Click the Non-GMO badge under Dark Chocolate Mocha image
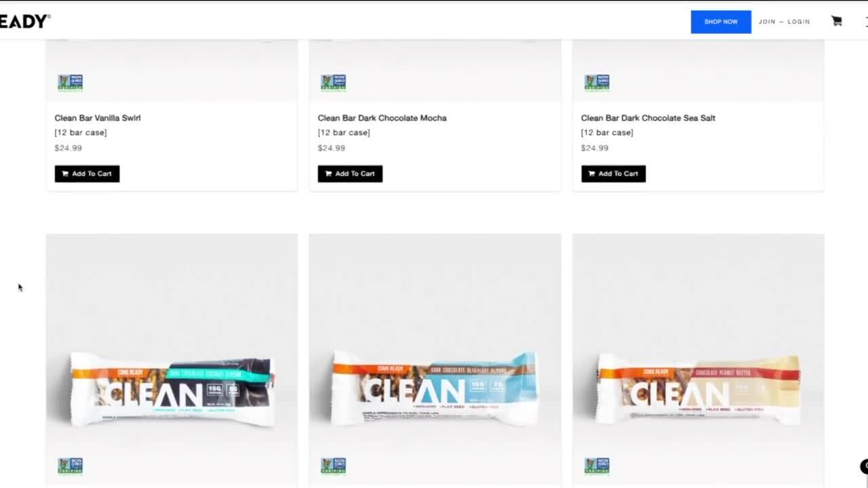This screenshot has width=868, height=488. pos(333,83)
